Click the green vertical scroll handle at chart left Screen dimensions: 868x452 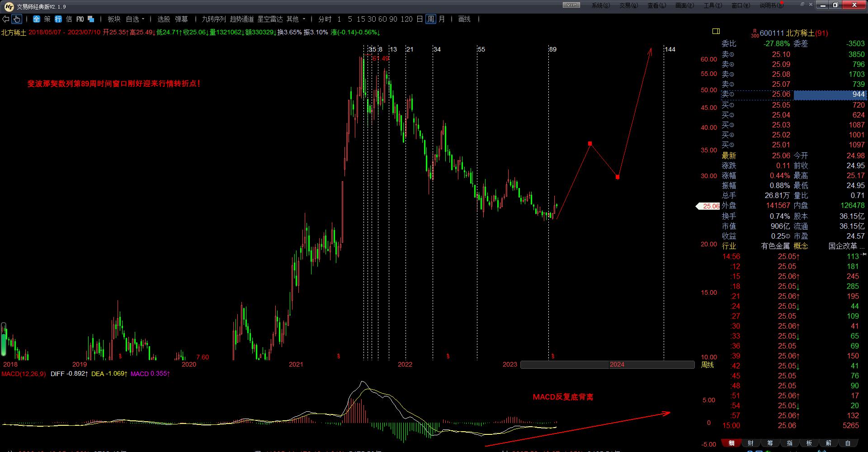(x=4, y=339)
